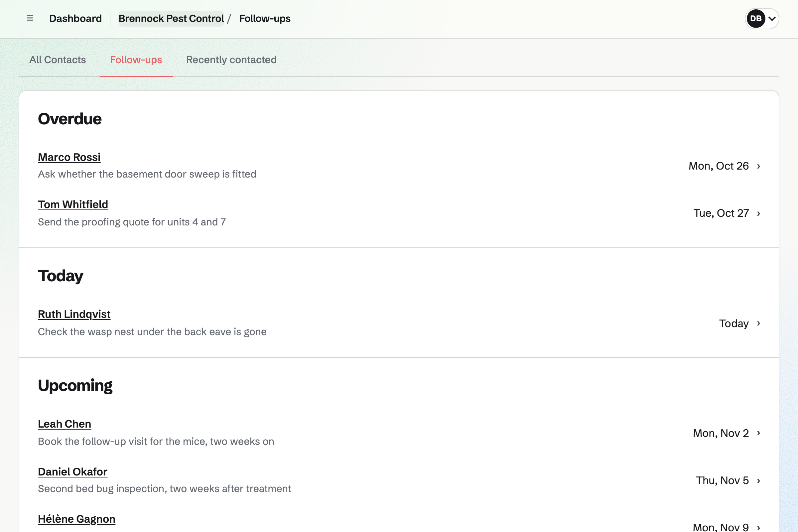Click Follow-ups breadcrumb in header
The width and height of the screenshot is (798, 532).
[x=265, y=19]
